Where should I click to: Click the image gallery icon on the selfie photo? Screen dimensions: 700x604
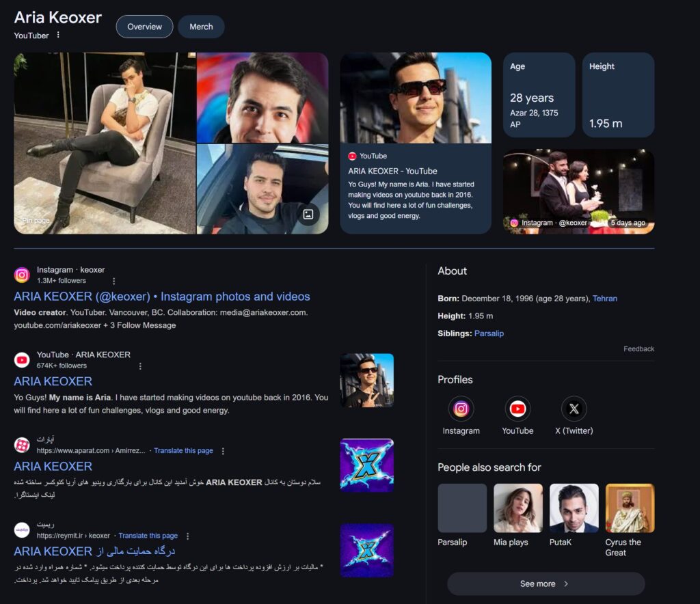[x=308, y=215]
